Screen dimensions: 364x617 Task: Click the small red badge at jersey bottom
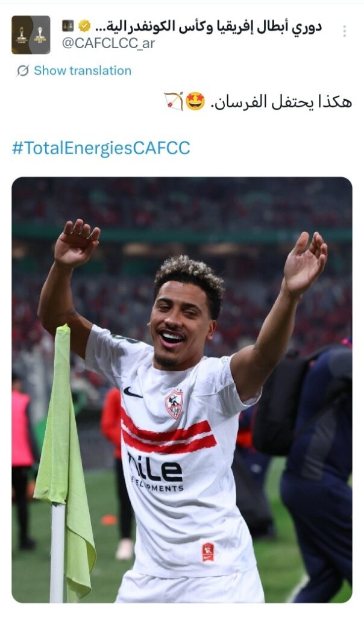pyautogui.click(x=208, y=552)
